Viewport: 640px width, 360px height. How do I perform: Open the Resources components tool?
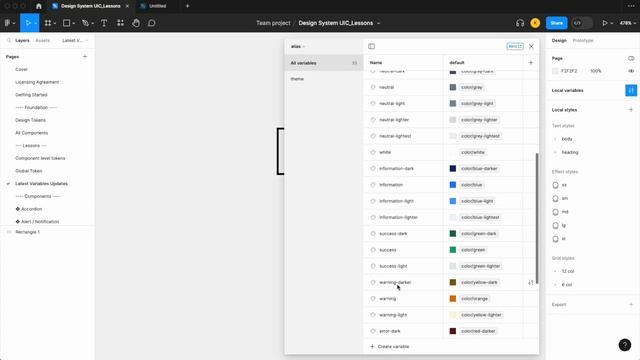pyautogui.click(x=120, y=23)
